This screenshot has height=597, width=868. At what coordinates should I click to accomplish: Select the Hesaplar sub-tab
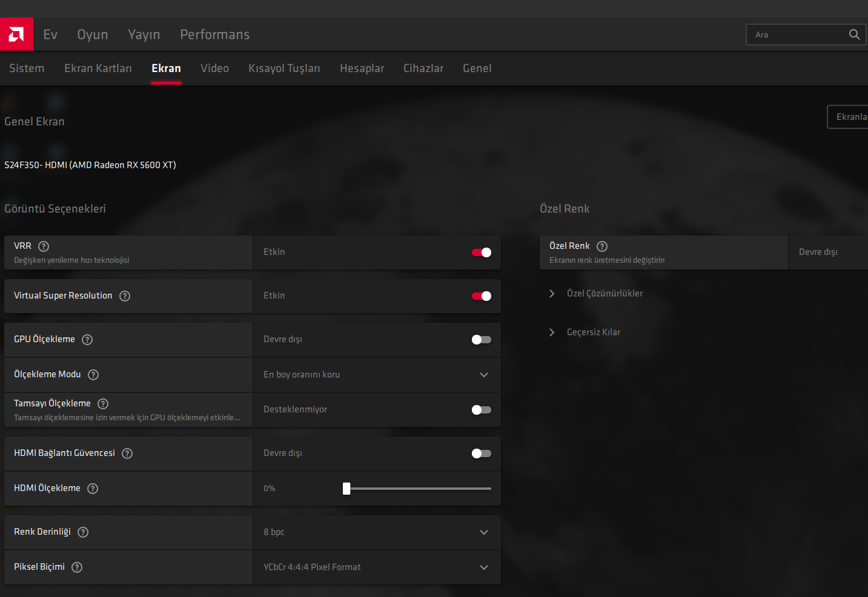(362, 68)
